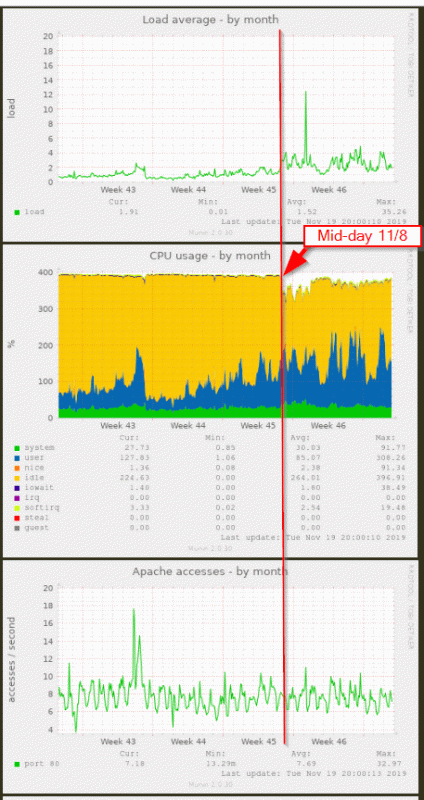
Task: Select iowait max value 38.49
Action: [395, 487]
